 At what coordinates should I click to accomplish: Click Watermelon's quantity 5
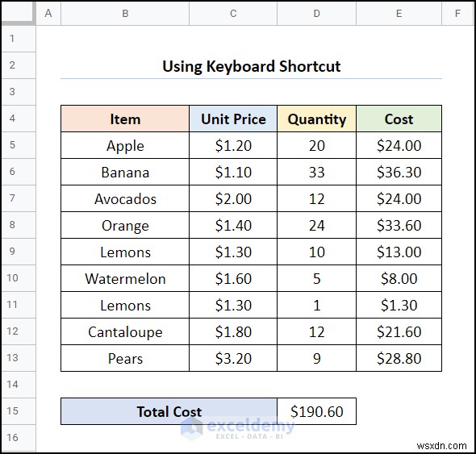click(316, 278)
